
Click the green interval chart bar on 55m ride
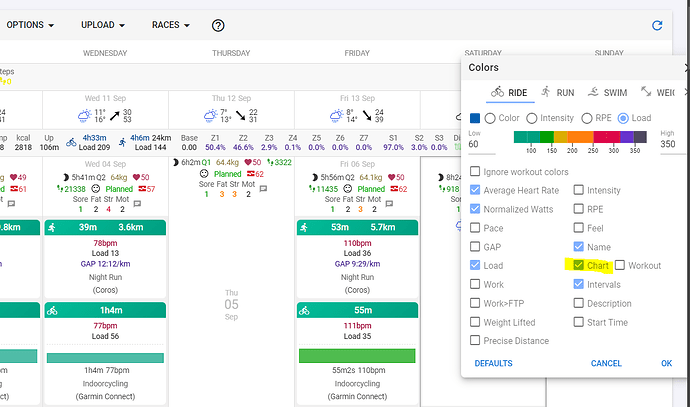click(357, 356)
